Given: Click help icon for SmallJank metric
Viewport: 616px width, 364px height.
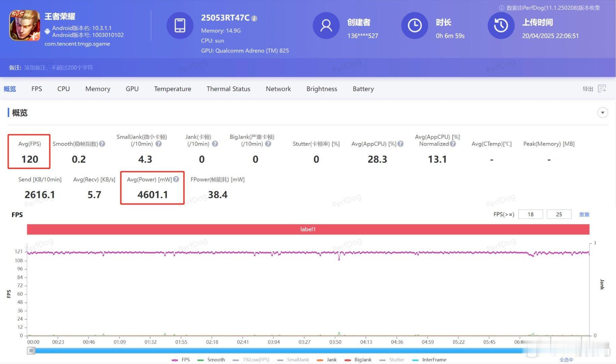Looking at the screenshot, I should tap(158, 144).
